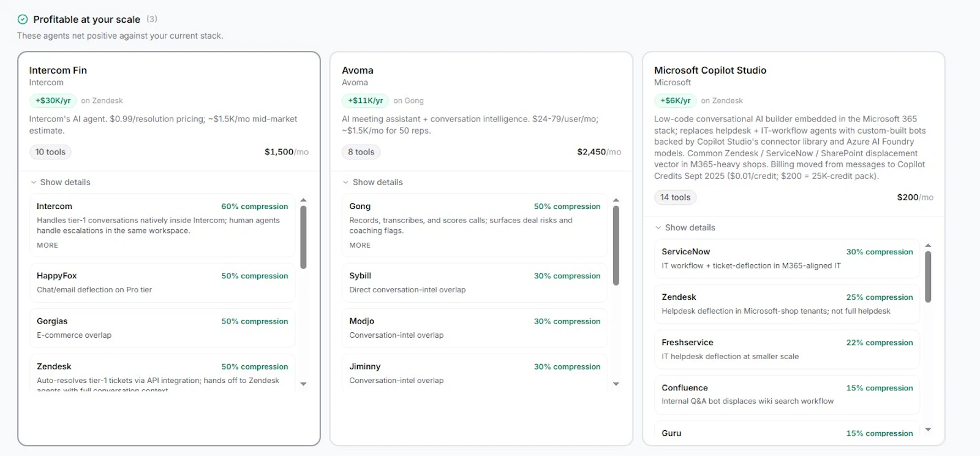This screenshot has height=456, width=980.
Task: Click the Freshservice tool row
Action: 787,349
